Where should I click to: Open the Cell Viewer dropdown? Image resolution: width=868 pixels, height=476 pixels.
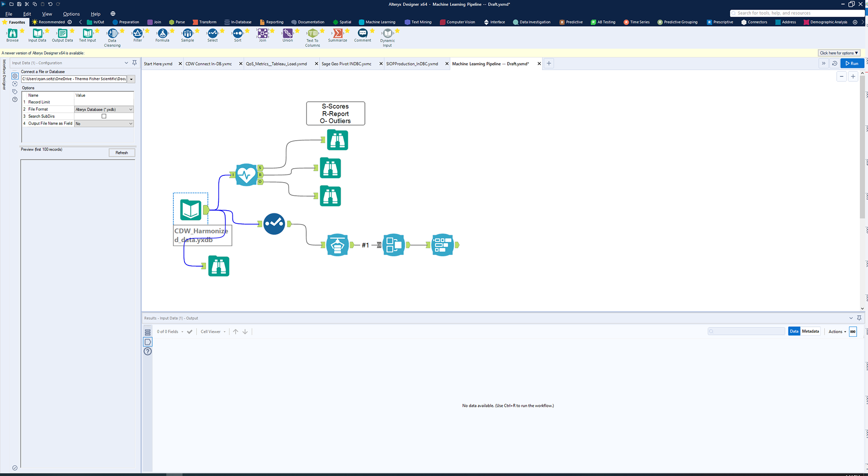click(213, 331)
